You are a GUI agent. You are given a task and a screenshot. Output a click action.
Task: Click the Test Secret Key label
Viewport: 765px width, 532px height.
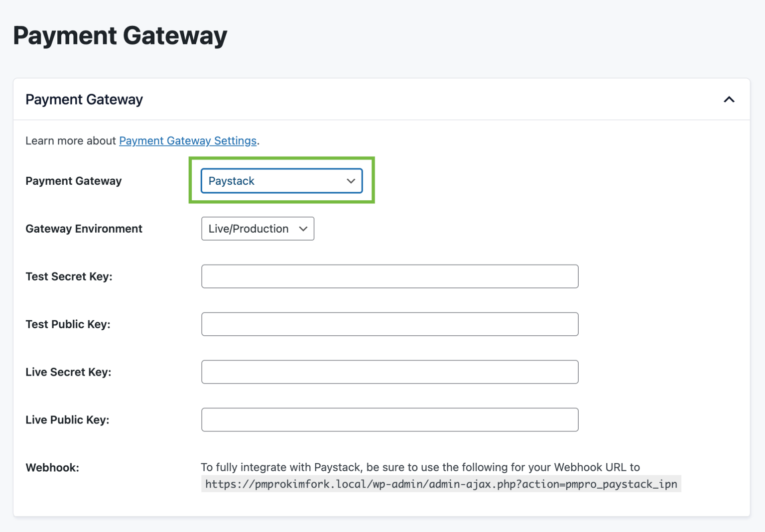(69, 276)
